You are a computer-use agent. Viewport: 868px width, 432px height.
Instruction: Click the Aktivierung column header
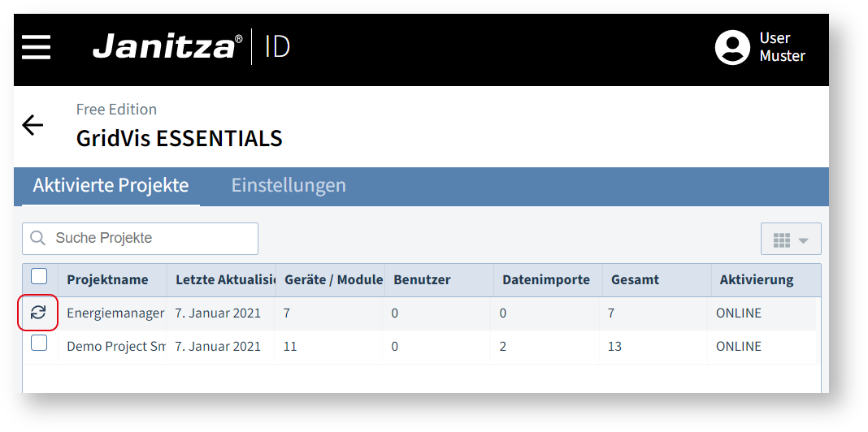pos(756,280)
